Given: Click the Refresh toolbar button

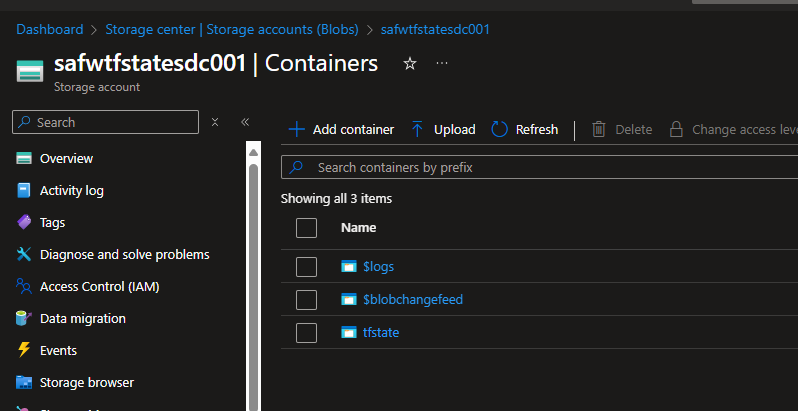Looking at the screenshot, I should pyautogui.click(x=525, y=129).
